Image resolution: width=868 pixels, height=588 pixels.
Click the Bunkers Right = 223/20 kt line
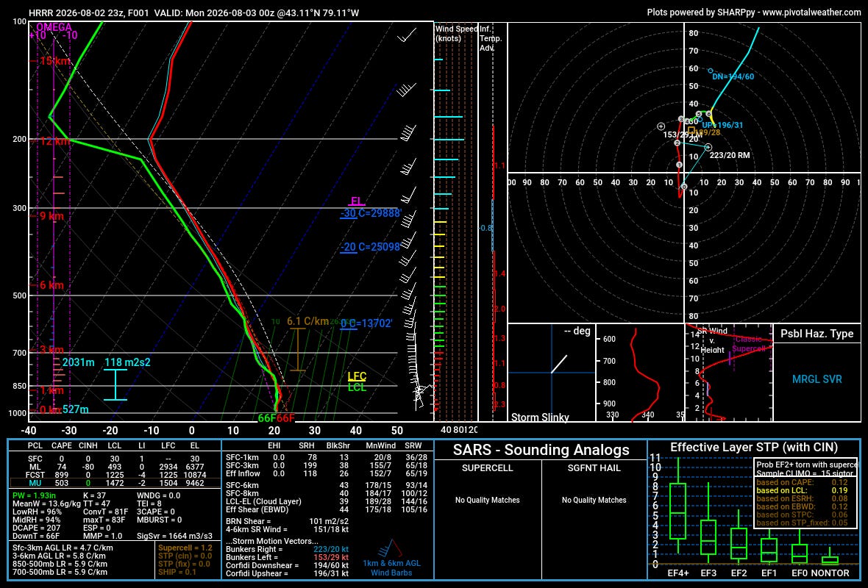288,549
